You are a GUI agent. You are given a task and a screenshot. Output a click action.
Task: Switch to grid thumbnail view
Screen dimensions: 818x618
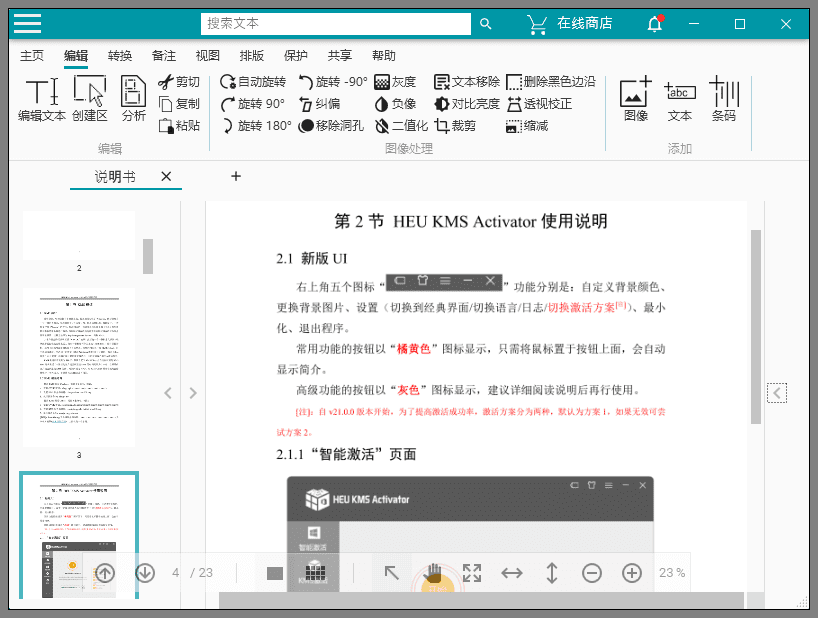[315, 572]
